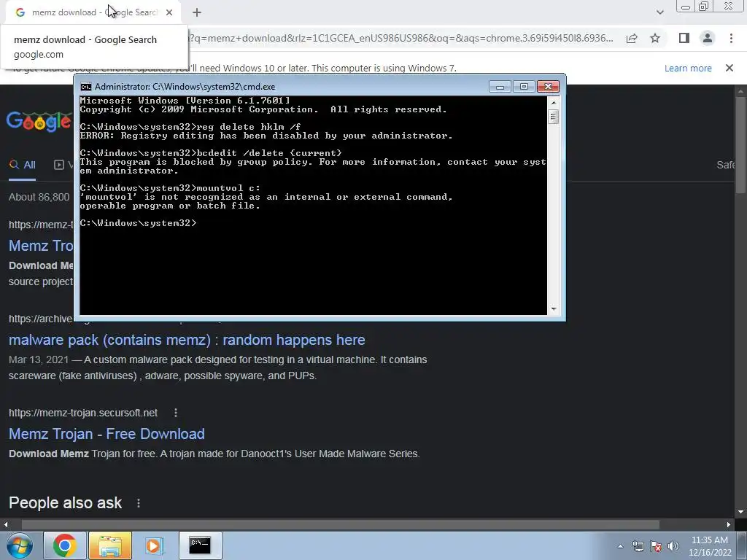Minimize the cmd.exe window

(x=500, y=86)
